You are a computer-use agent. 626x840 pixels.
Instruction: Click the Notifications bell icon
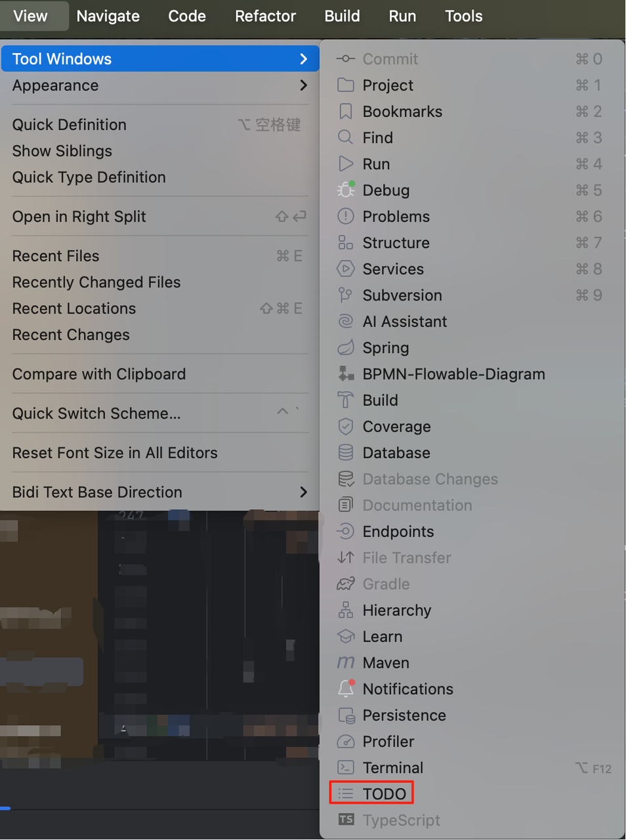pyautogui.click(x=346, y=689)
